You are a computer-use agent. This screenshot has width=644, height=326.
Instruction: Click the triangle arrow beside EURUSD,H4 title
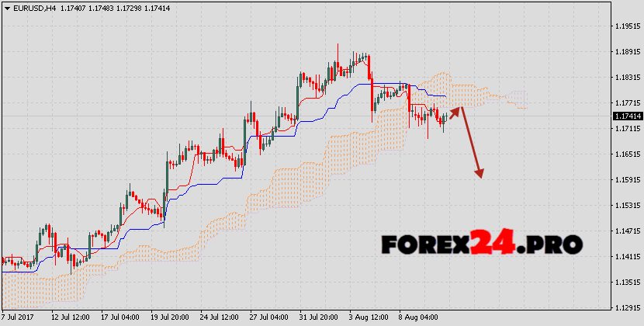pos(6,7)
